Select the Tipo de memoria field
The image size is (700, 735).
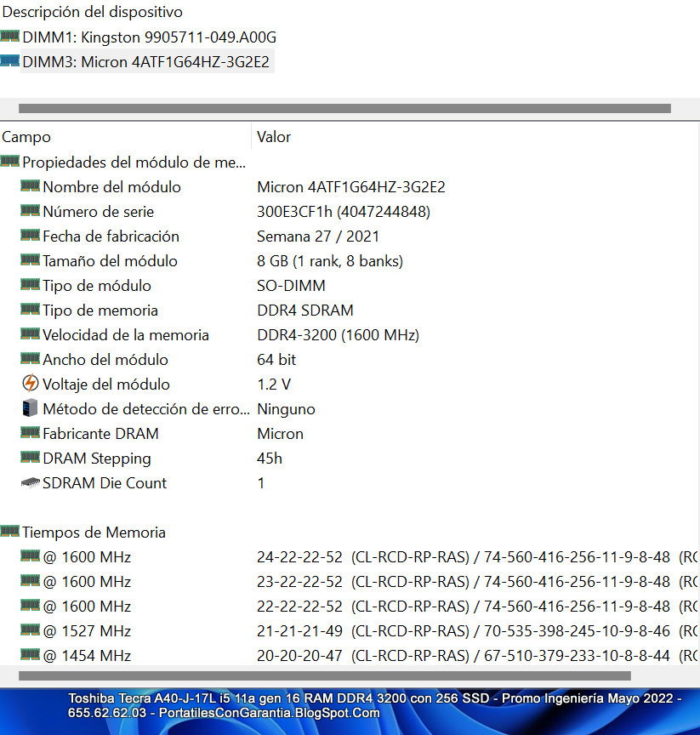click(x=100, y=311)
